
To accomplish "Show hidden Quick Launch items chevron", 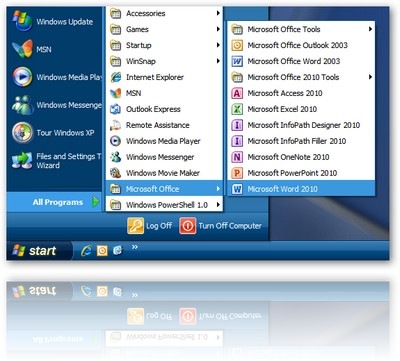I will (135, 247).
